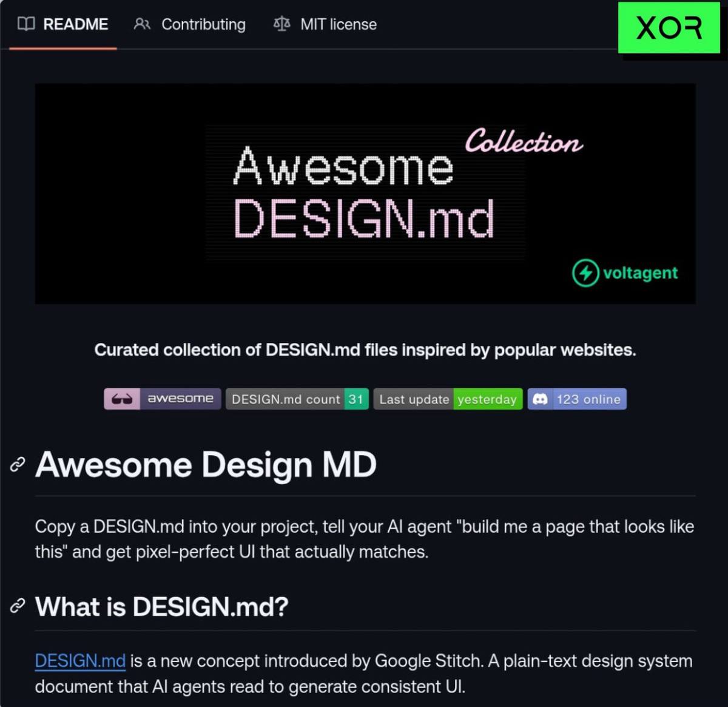
Task: Click the Discord icon on online badge
Action: [540, 399]
